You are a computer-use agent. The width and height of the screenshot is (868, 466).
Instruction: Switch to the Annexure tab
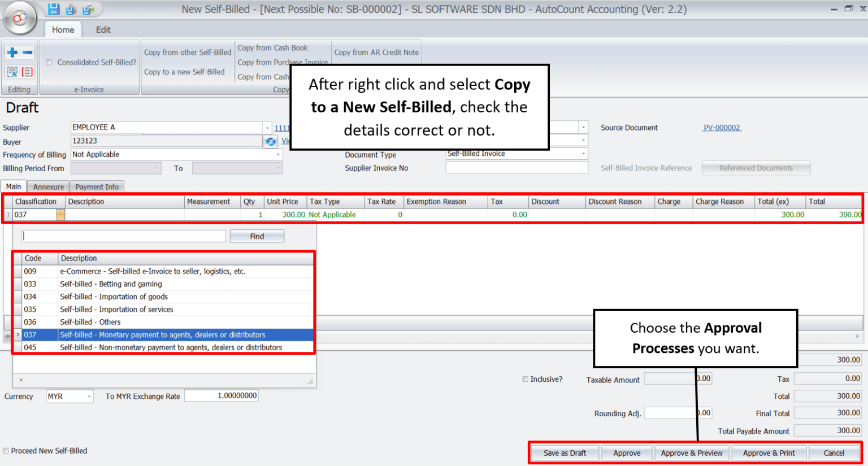[x=48, y=187]
